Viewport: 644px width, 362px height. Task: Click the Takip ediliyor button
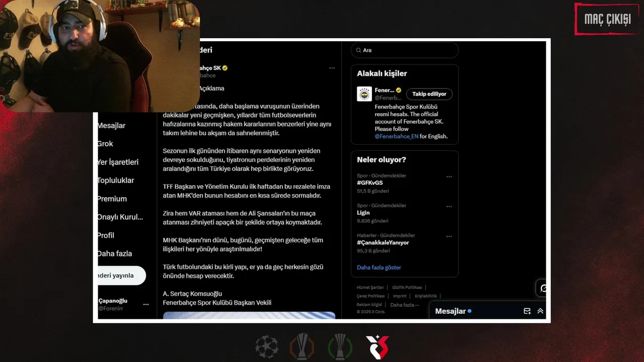[x=429, y=94]
